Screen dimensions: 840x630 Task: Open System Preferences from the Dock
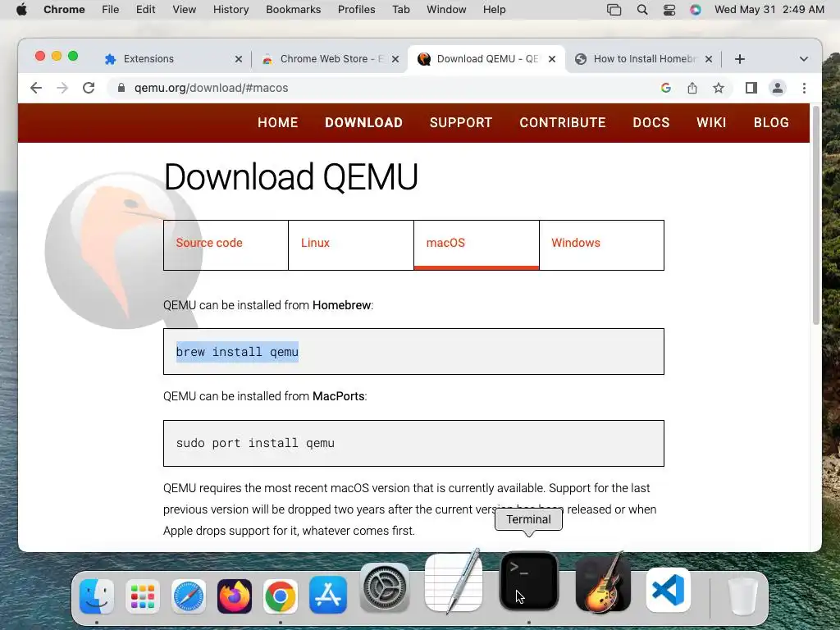[385, 588]
